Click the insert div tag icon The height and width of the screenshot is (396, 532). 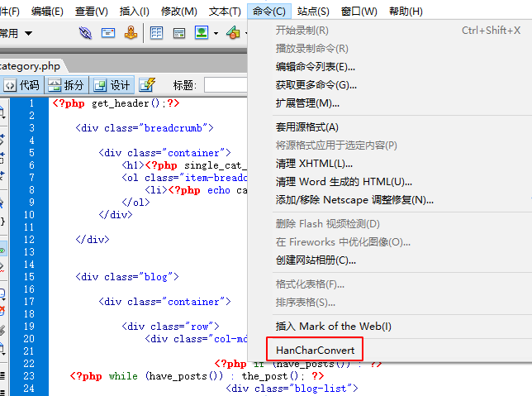178,33
